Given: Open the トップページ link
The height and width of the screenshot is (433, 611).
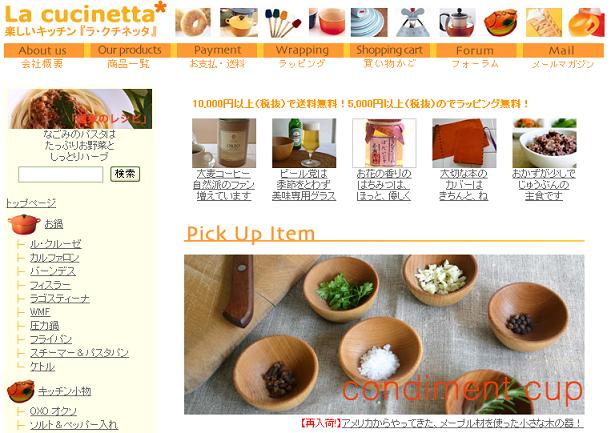Looking at the screenshot, I should pyautogui.click(x=31, y=203).
